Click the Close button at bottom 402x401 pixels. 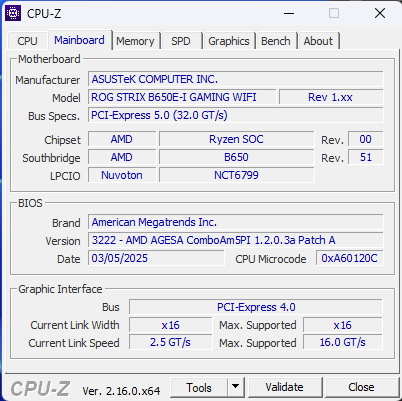[x=361, y=387]
